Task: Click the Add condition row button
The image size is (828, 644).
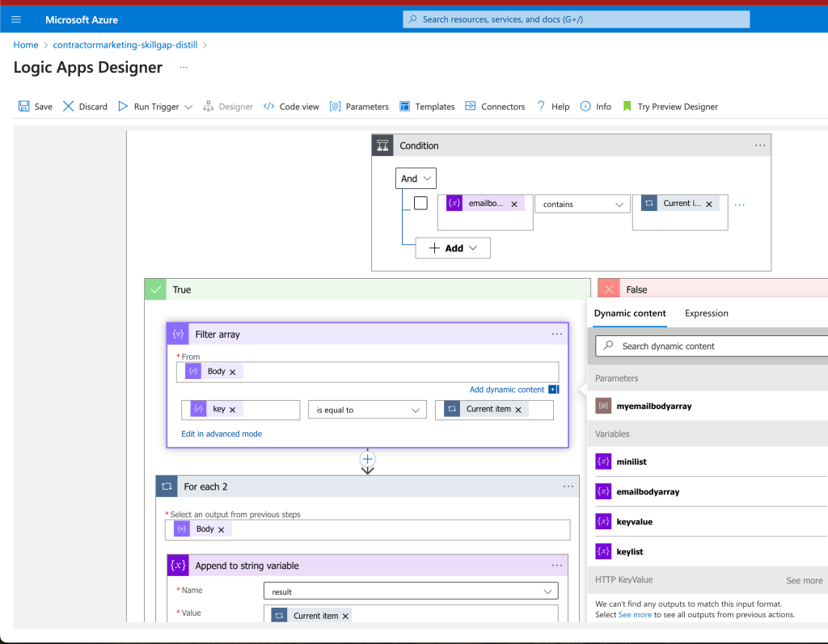Action: pyautogui.click(x=453, y=248)
